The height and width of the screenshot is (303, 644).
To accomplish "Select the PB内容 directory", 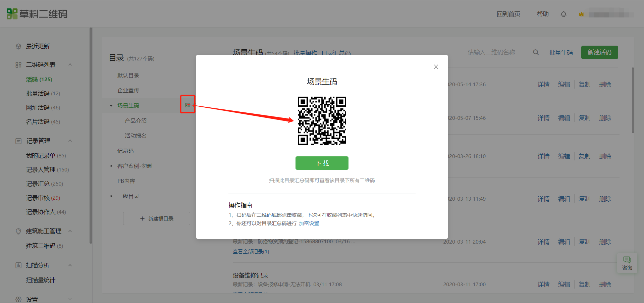I will [126, 181].
